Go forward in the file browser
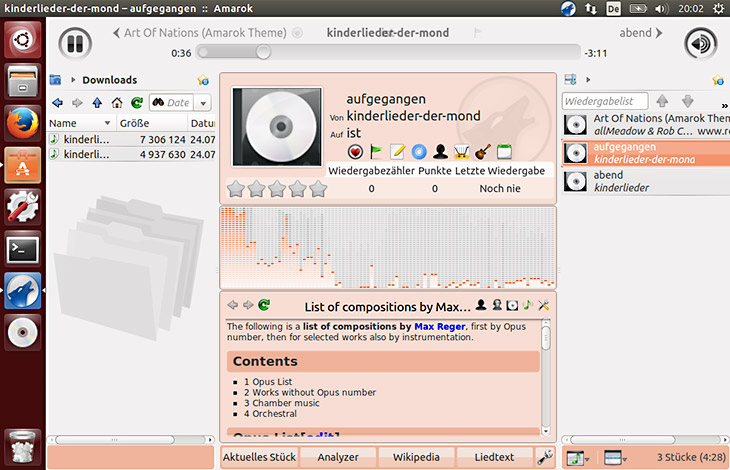This screenshot has width=730, height=470. point(77,103)
